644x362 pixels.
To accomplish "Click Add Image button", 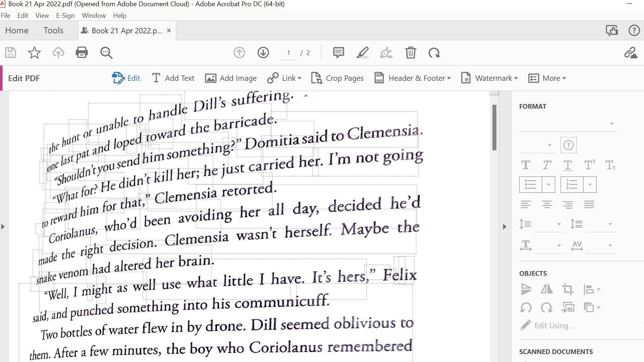I will click(231, 78).
